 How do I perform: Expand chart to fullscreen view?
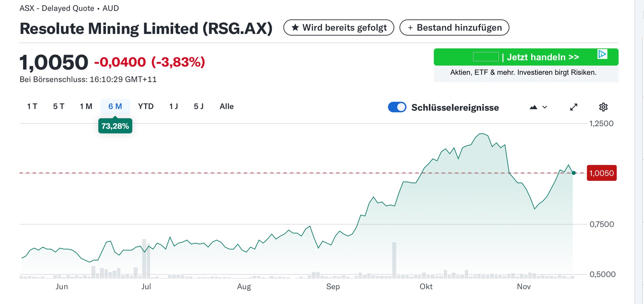(x=574, y=107)
